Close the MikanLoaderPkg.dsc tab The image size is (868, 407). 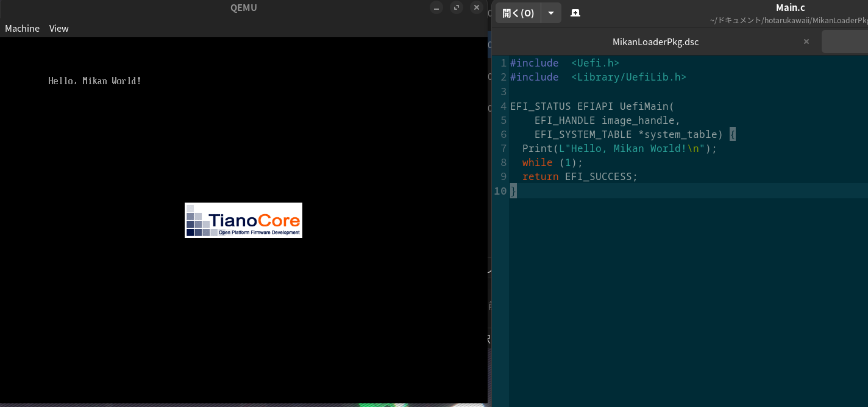point(806,41)
